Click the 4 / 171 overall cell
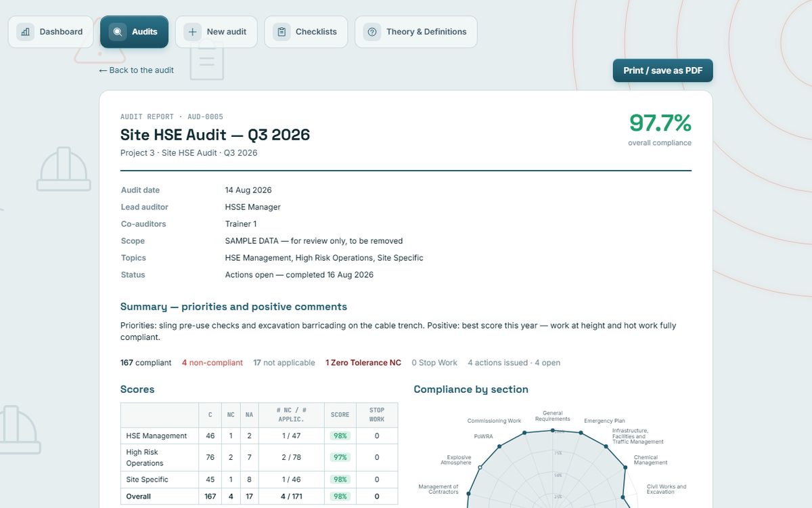This screenshot has height=508, width=812. [x=292, y=496]
